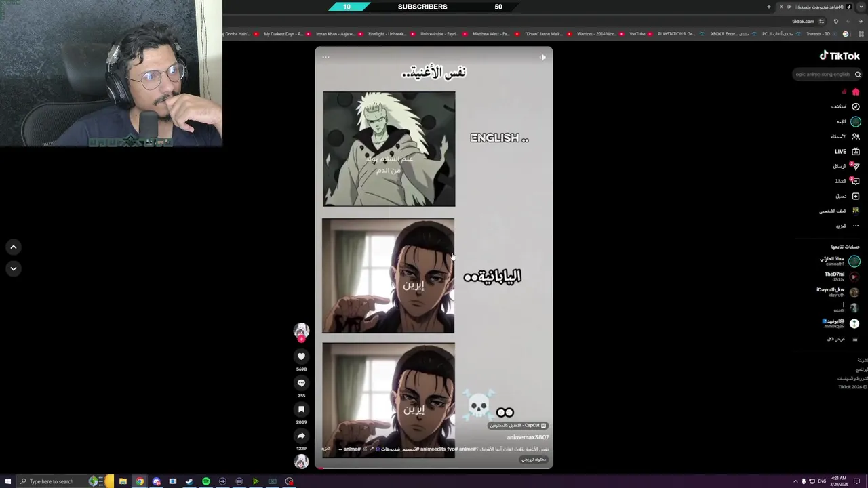Open Chrome from the taskbar
This screenshot has width=868, height=488.
coord(140,481)
